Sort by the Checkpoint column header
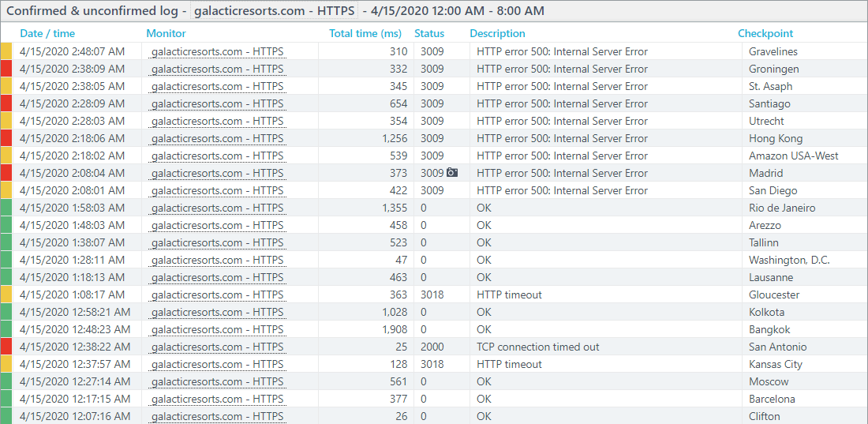This screenshot has width=868, height=424. (765, 33)
